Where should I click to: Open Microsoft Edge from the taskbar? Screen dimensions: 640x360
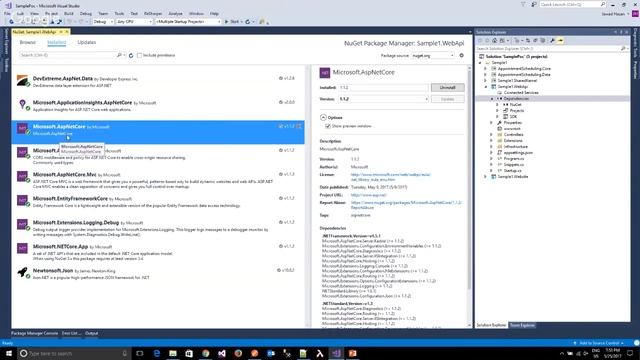(x=157, y=353)
